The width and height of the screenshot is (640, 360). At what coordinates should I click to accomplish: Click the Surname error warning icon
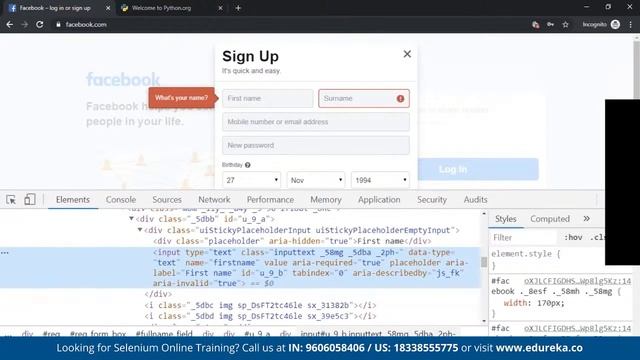click(400, 98)
